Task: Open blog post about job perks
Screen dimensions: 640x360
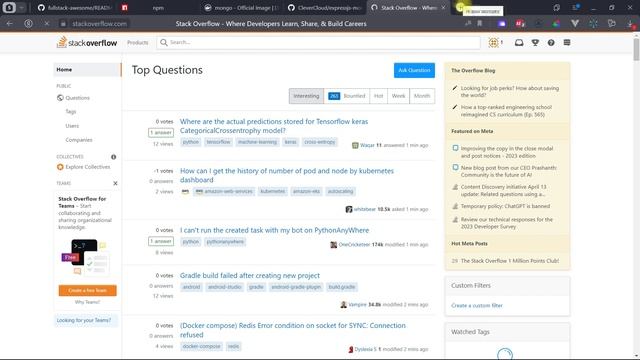Action: click(510, 92)
